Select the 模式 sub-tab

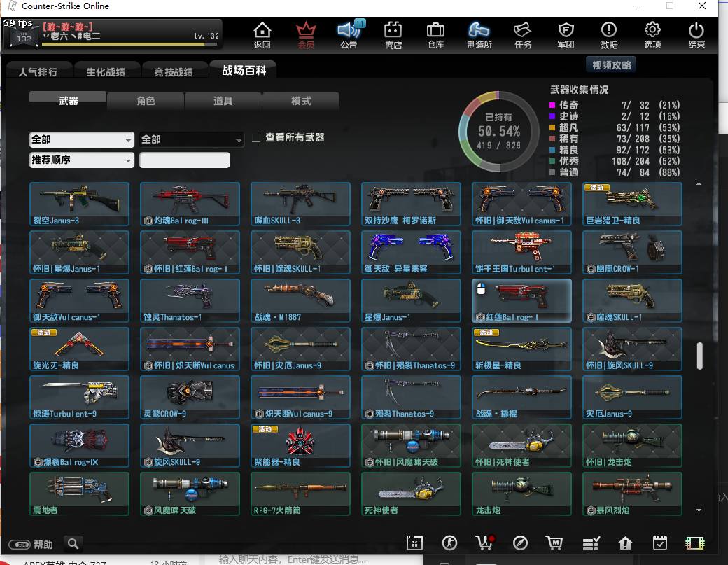tap(301, 101)
